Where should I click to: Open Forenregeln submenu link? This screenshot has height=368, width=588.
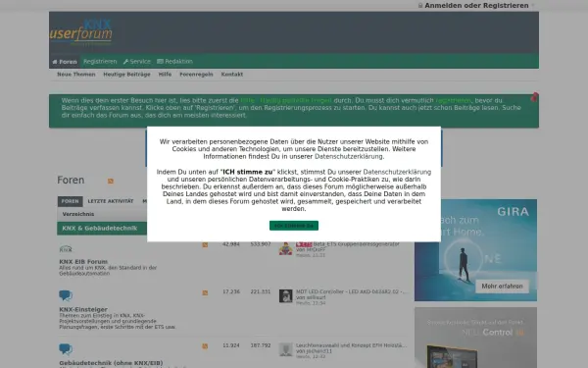pos(196,75)
